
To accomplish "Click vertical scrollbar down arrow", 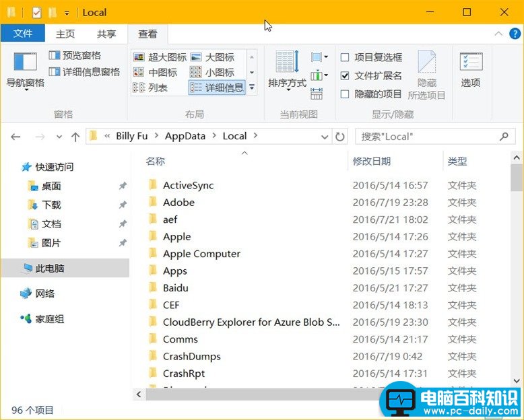I will coord(517,380).
